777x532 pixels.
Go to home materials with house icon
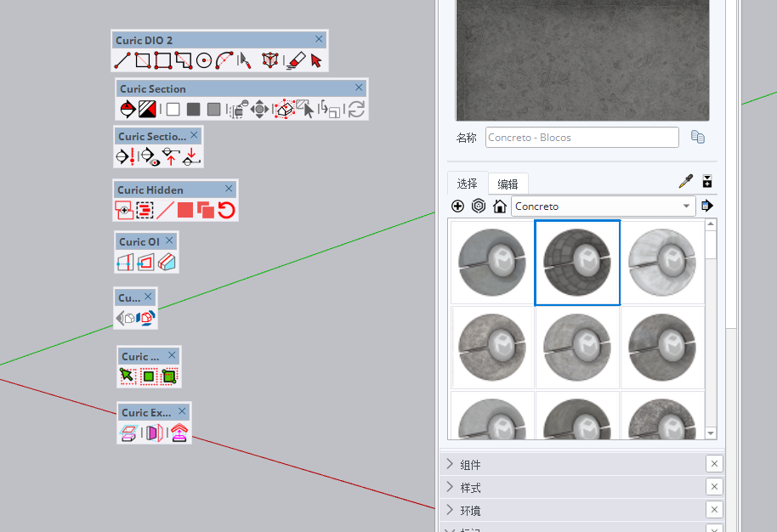tap(500, 206)
